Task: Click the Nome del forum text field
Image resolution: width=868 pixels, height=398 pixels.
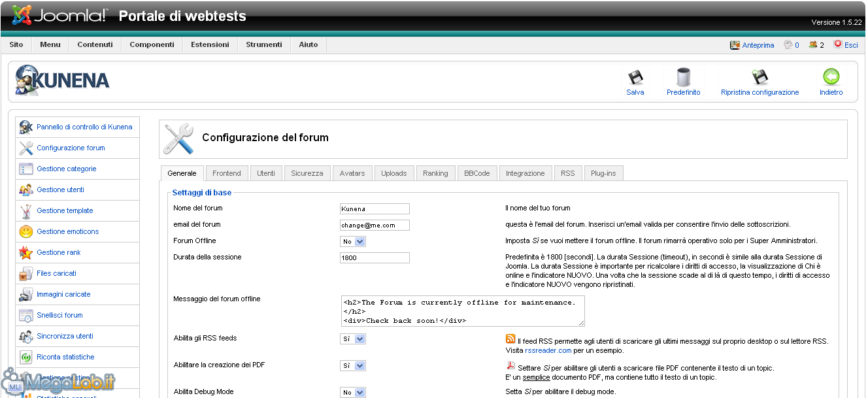Action: pyautogui.click(x=375, y=209)
